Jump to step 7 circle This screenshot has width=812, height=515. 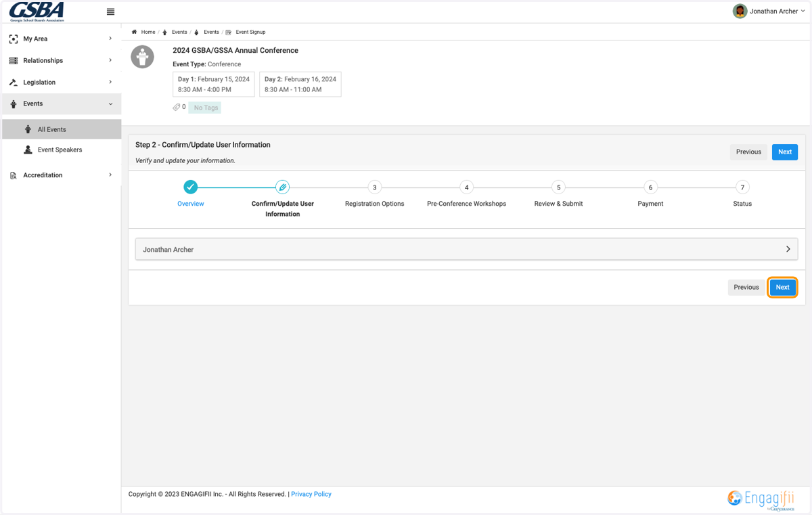(x=742, y=187)
